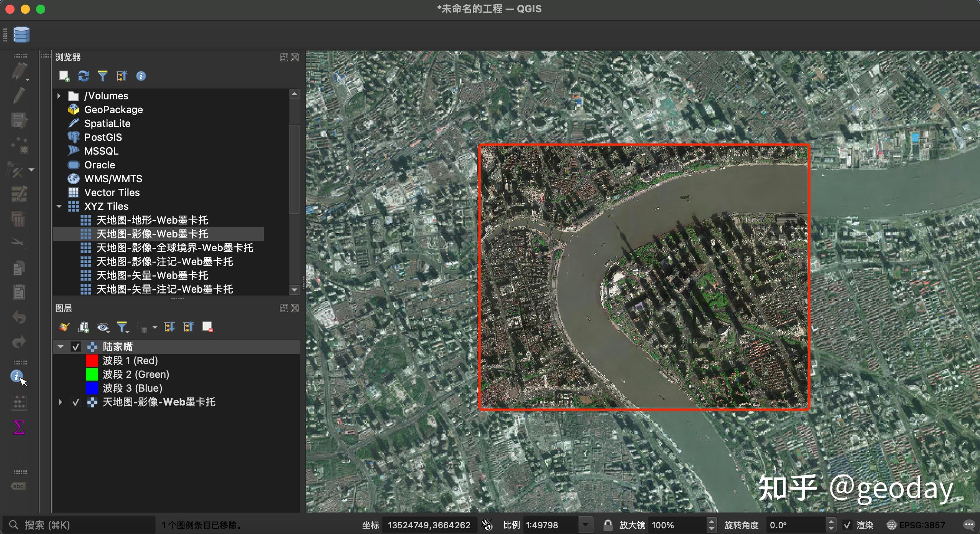The image size is (980, 534).
Task: Click the EPSG:3857 CRS button
Action: click(x=916, y=525)
